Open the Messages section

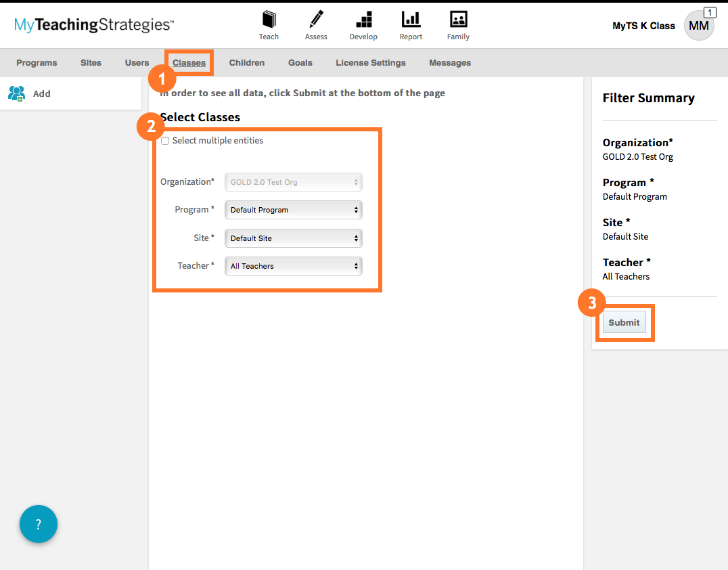click(x=449, y=62)
